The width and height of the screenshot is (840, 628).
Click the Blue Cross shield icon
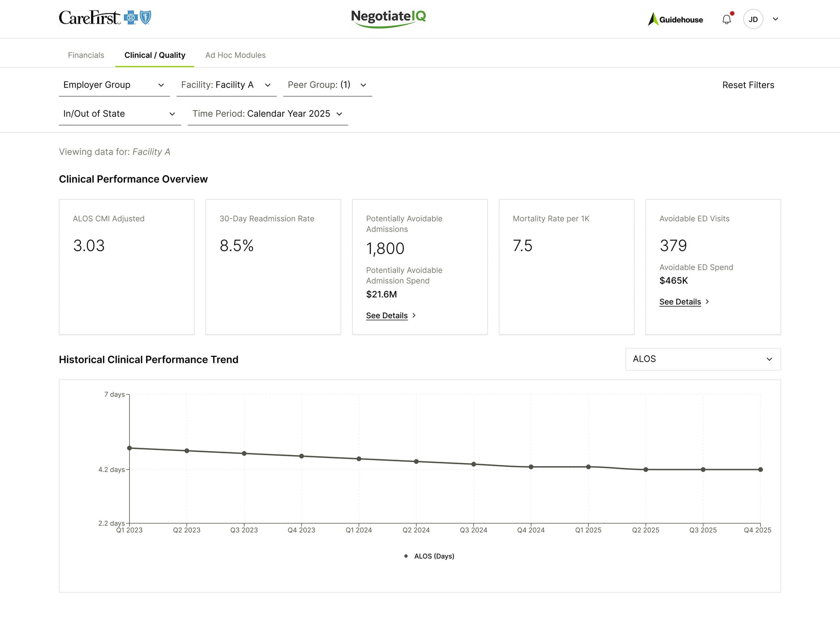130,17
